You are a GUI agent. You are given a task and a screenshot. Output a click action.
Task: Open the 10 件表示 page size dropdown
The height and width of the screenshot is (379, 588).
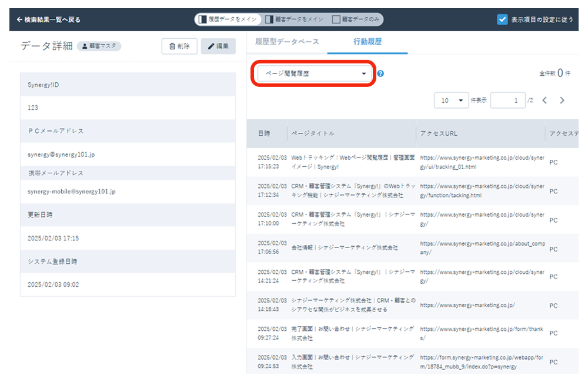pyautogui.click(x=451, y=100)
